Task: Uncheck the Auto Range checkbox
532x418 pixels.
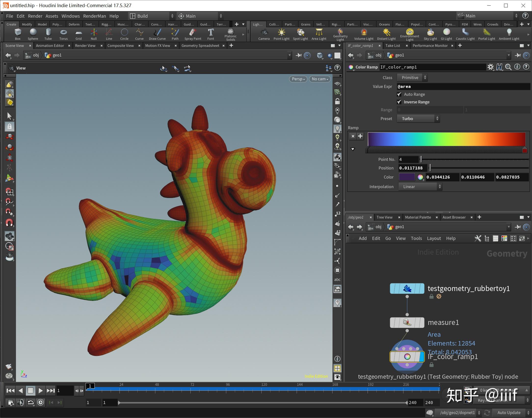Action: pos(399,94)
